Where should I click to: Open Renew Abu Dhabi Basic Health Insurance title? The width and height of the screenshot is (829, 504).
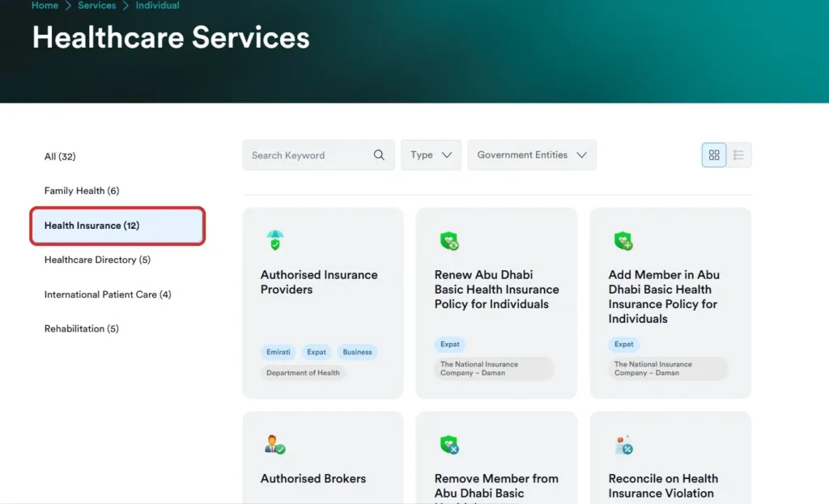point(496,290)
